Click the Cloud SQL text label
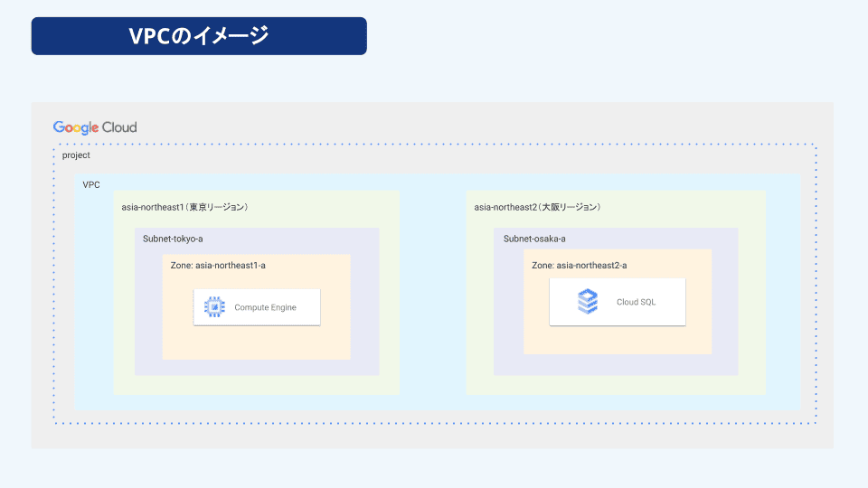Screen dimensions: 868x488 (x=636, y=302)
